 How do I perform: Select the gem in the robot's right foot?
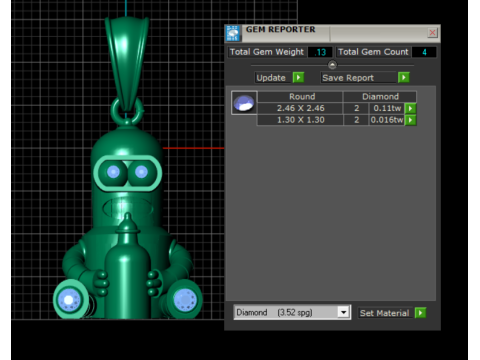click(185, 300)
